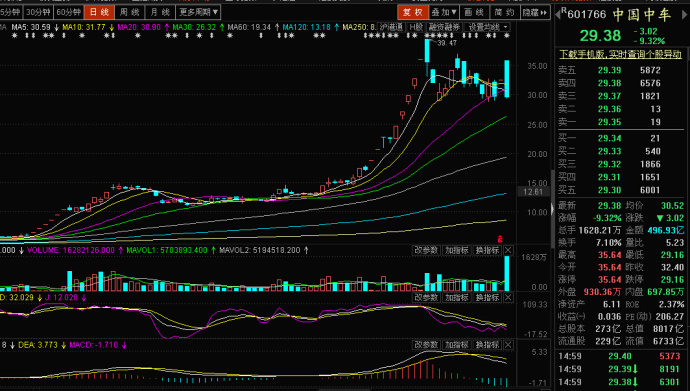Click 换指标 in the KDJ panel
690x391 pixels.
(487, 298)
